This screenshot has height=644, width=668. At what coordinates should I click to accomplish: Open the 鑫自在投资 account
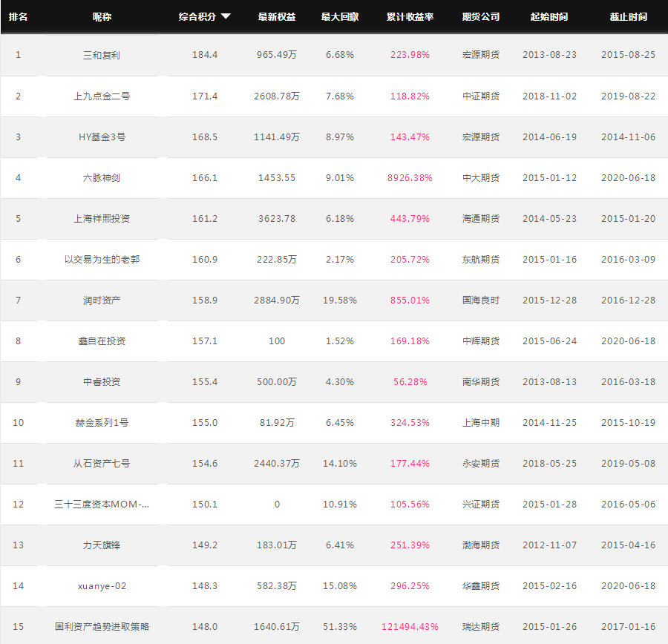point(102,341)
